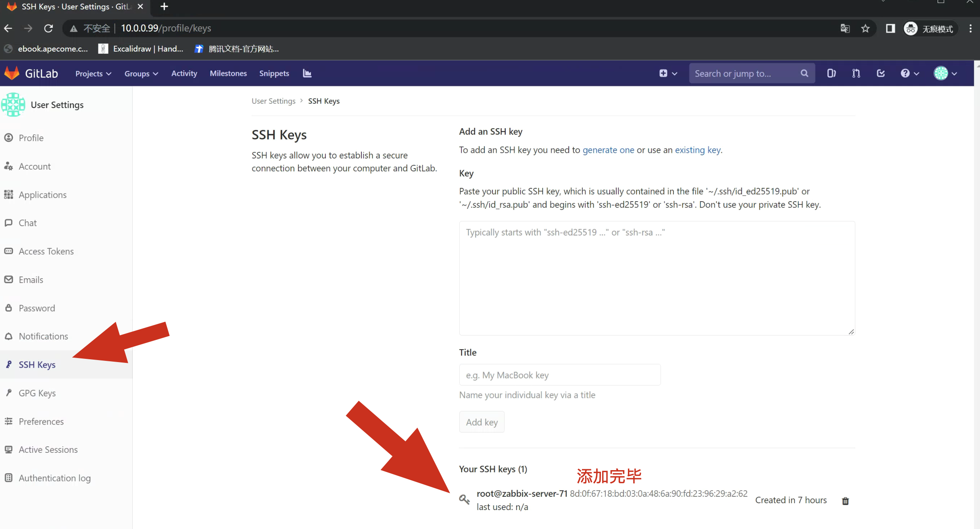Click into the Key text area

point(657,278)
